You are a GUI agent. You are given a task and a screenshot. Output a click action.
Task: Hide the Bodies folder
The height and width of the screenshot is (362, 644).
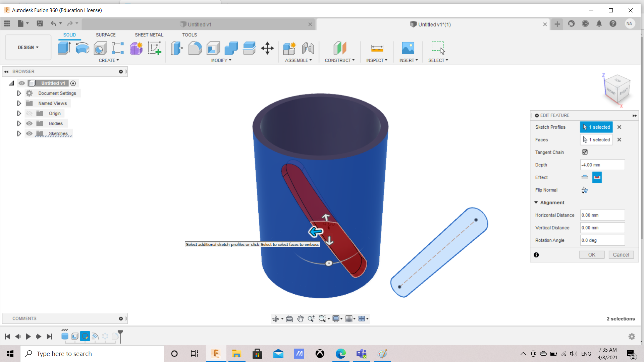[30, 123]
